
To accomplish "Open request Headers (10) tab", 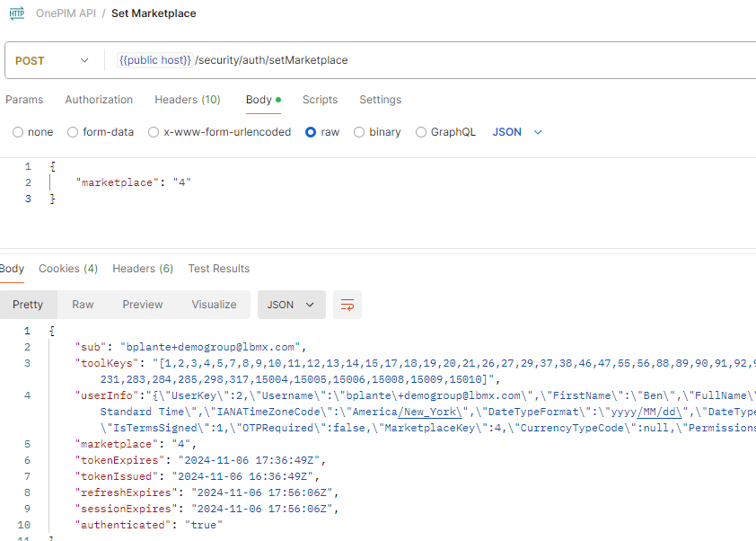I will pos(188,100).
